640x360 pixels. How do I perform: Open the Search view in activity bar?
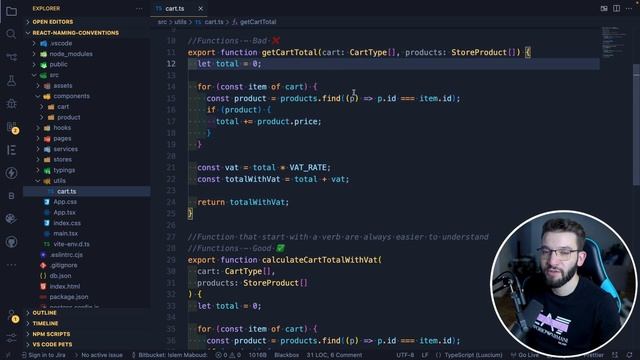click(11, 34)
